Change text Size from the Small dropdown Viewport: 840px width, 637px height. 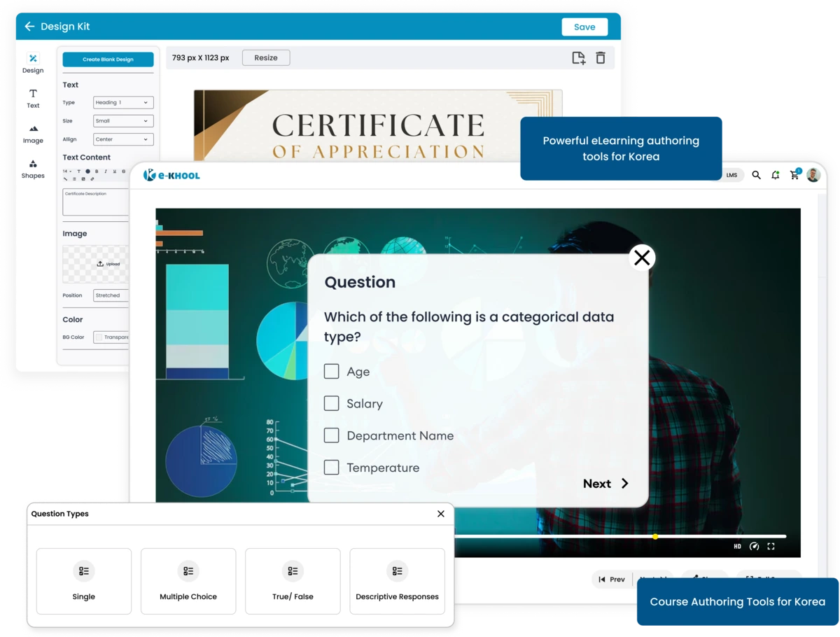point(122,120)
